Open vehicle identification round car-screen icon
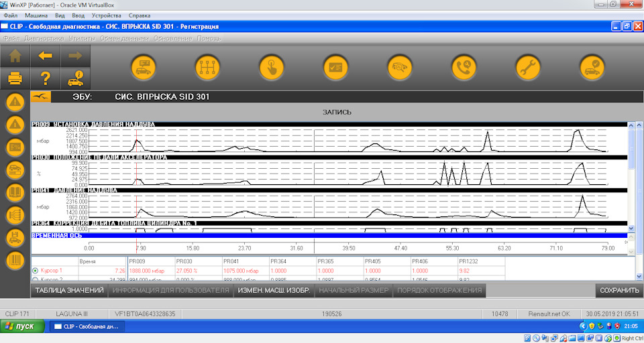The height and width of the screenshot is (343, 644). (x=143, y=67)
